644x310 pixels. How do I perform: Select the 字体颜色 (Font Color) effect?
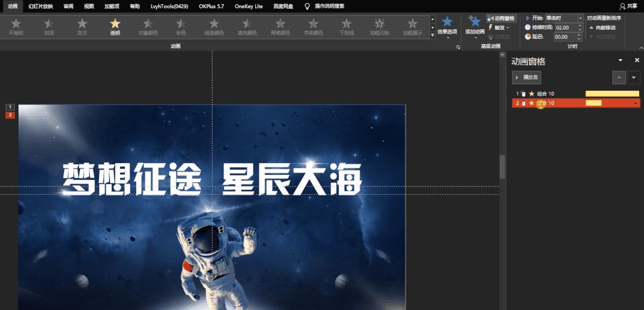[313, 27]
